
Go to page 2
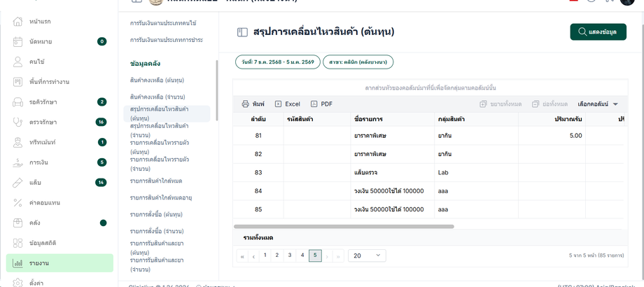(277, 255)
